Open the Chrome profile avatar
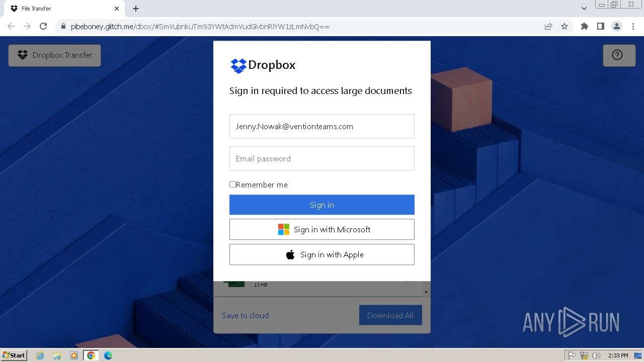 [x=617, y=26]
